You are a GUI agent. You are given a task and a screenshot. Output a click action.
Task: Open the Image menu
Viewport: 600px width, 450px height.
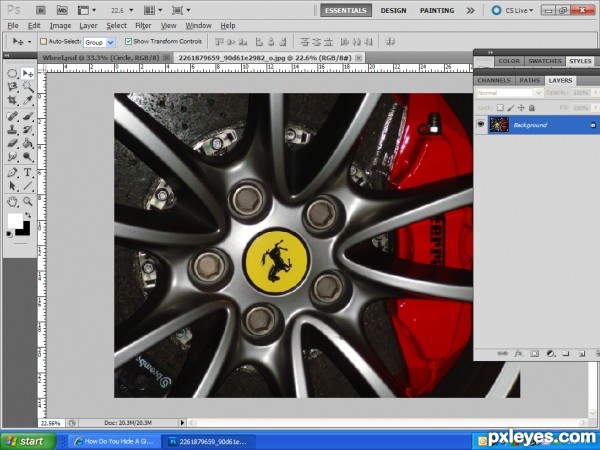point(60,26)
